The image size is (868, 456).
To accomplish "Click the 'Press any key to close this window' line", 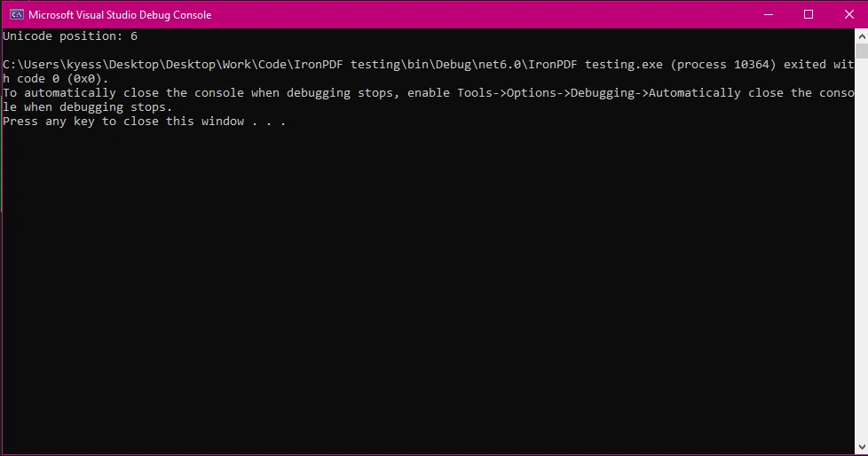I will click(144, 122).
